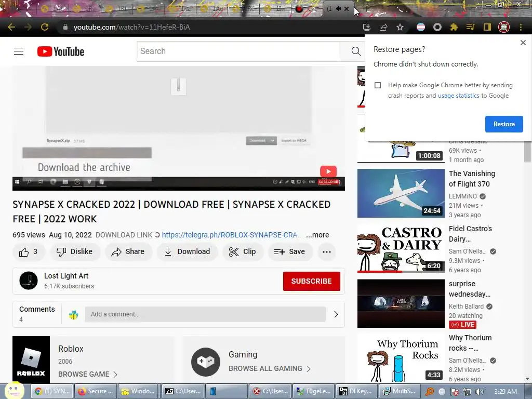This screenshot has height=399, width=532.
Task: Open Why Thorium Rocks thumbnail
Action: [x=401, y=358]
